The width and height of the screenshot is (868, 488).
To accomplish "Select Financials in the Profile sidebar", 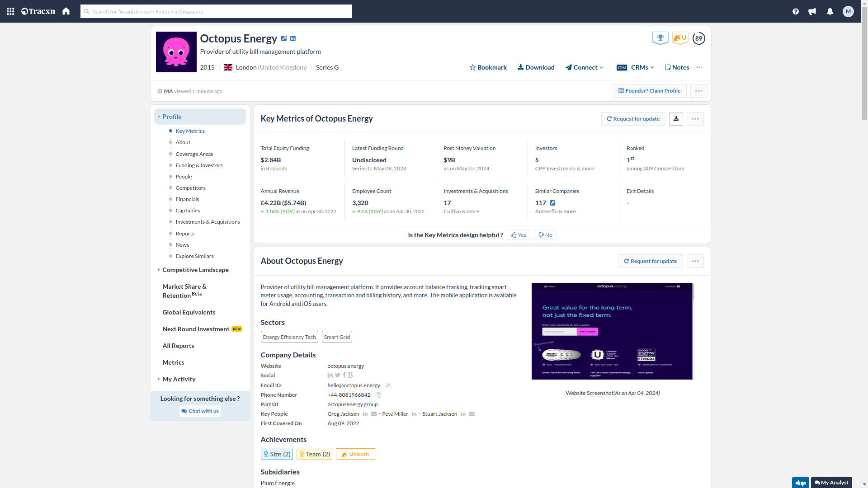I will [x=187, y=199].
